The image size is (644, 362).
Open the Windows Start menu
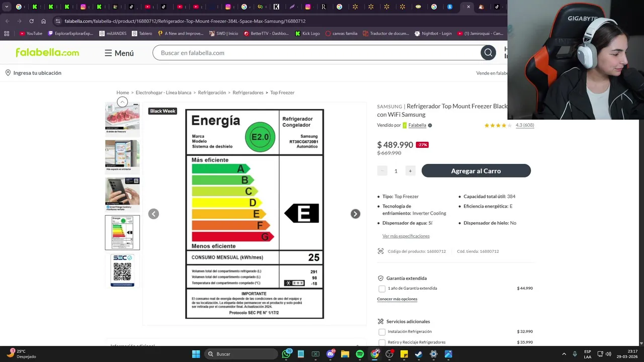tap(196, 354)
